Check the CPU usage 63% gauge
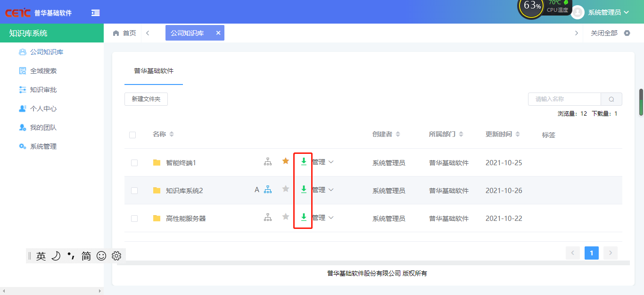 coord(531,9)
